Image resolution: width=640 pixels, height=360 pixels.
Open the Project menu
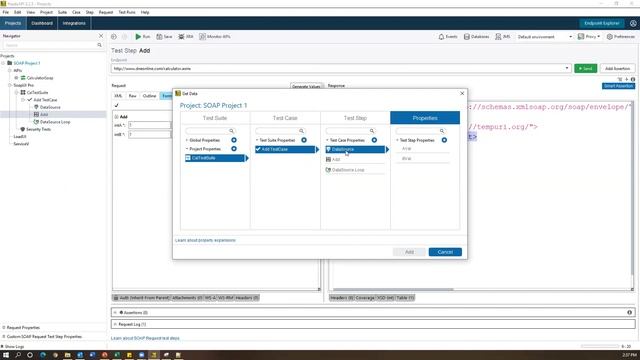[x=46, y=13]
